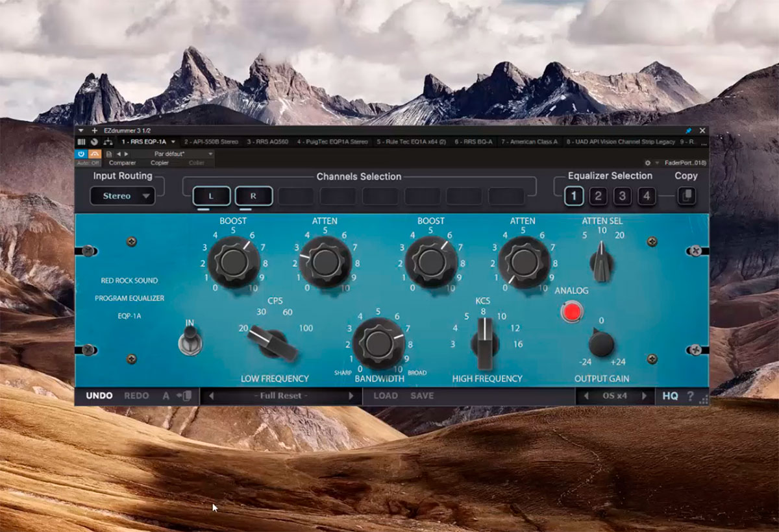
Task: Click the OUTPUT GAIN knob
Action: [602, 343]
